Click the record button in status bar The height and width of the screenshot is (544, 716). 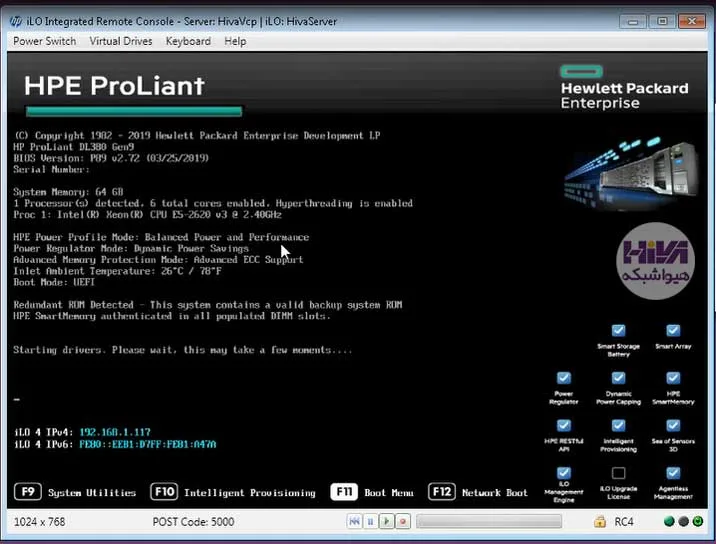403,521
